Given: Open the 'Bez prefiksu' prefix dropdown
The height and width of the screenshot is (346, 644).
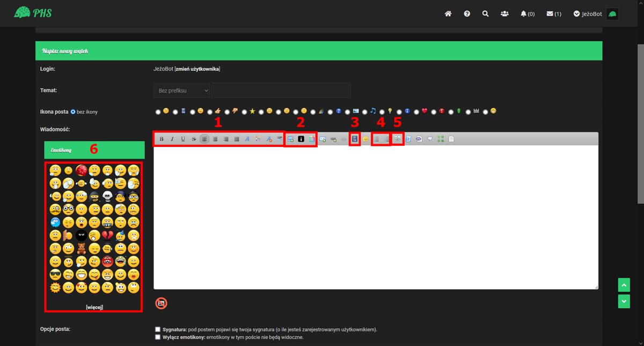Looking at the screenshot, I should click(181, 91).
